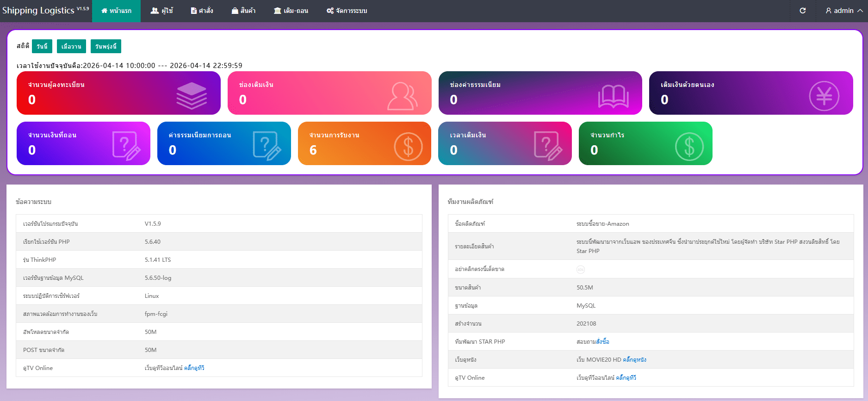
Task: Click the dollar icon on green profit card
Action: 689,147
